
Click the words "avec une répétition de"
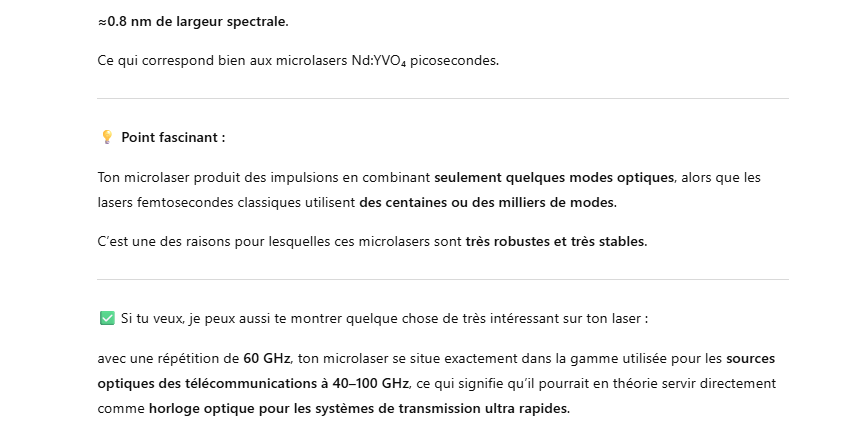[x=168, y=358]
